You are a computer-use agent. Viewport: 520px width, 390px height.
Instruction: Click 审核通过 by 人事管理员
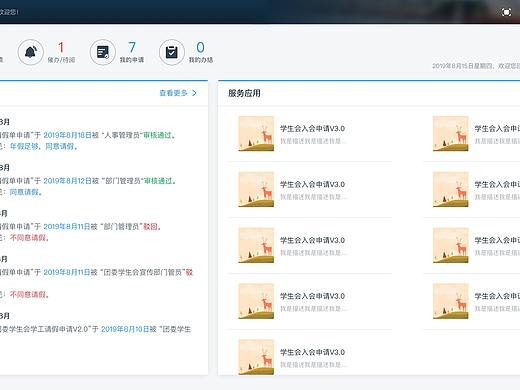click(x=157, y=135)
